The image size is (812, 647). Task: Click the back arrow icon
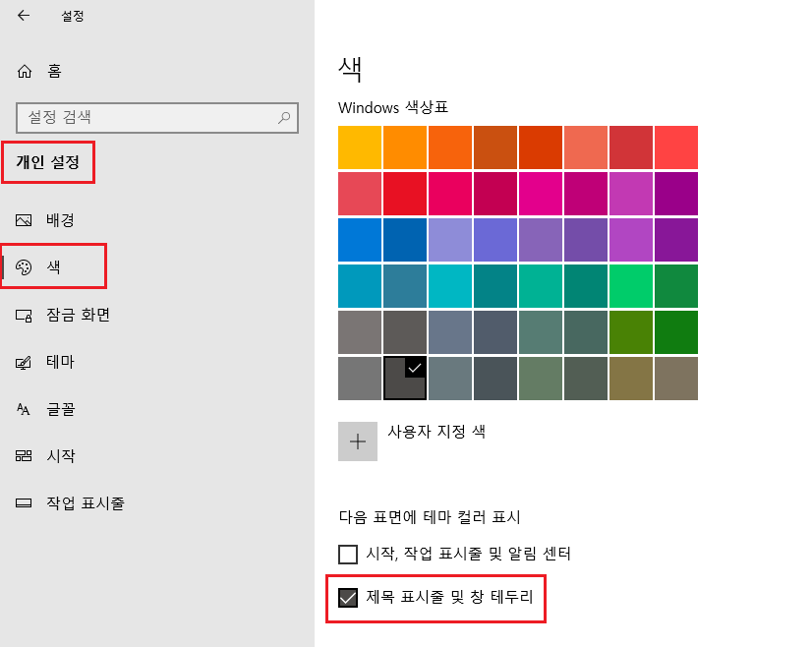pyautogui.click(x=24, y=16)
